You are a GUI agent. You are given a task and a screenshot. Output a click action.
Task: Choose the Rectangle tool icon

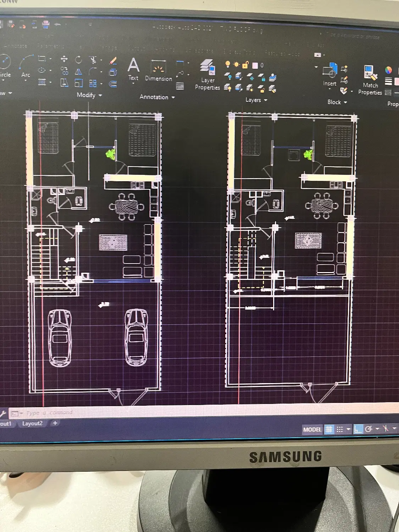click(42, 59)
